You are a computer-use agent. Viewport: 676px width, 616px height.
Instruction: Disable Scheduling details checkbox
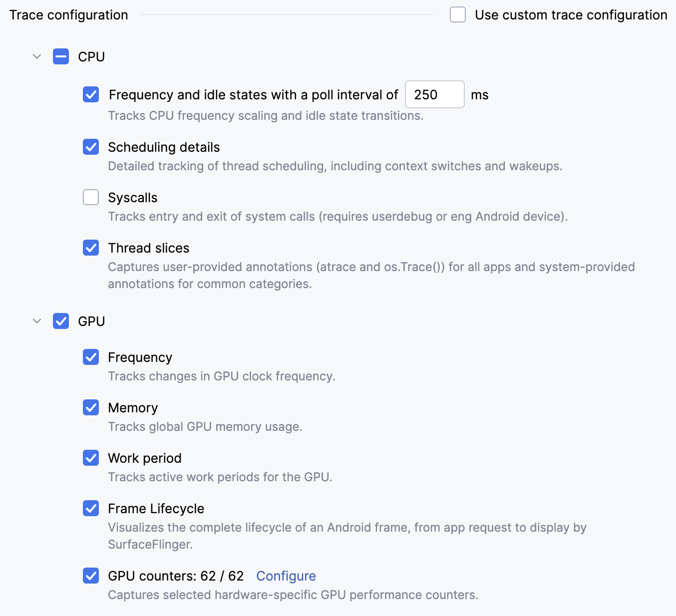[91, 147]
